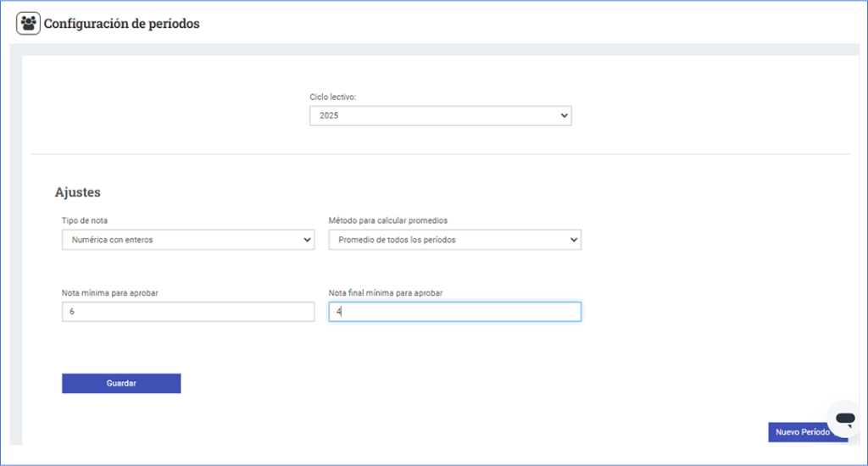Focus the Nota mínima para aprobar field
The width and height of the screenshot is (868, 466).
(187, 312)
